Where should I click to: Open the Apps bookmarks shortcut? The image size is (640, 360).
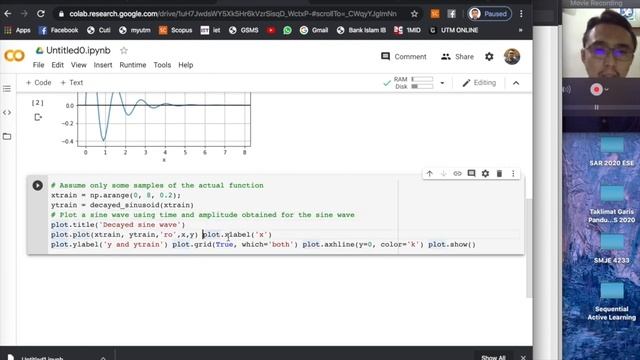pos(17,30)
